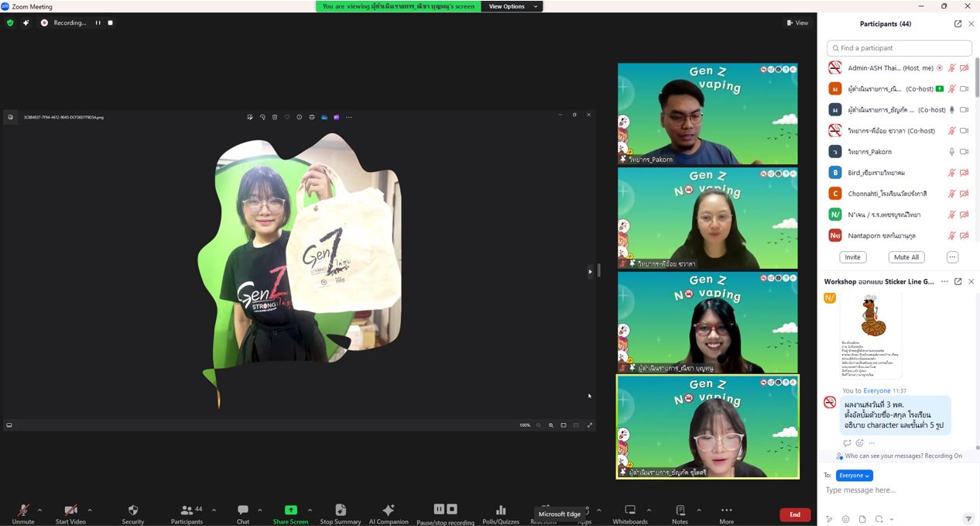Expand the arrow next to Participants
The width and height of the screenshot is (980, 526).
click(x=214, y=510)
